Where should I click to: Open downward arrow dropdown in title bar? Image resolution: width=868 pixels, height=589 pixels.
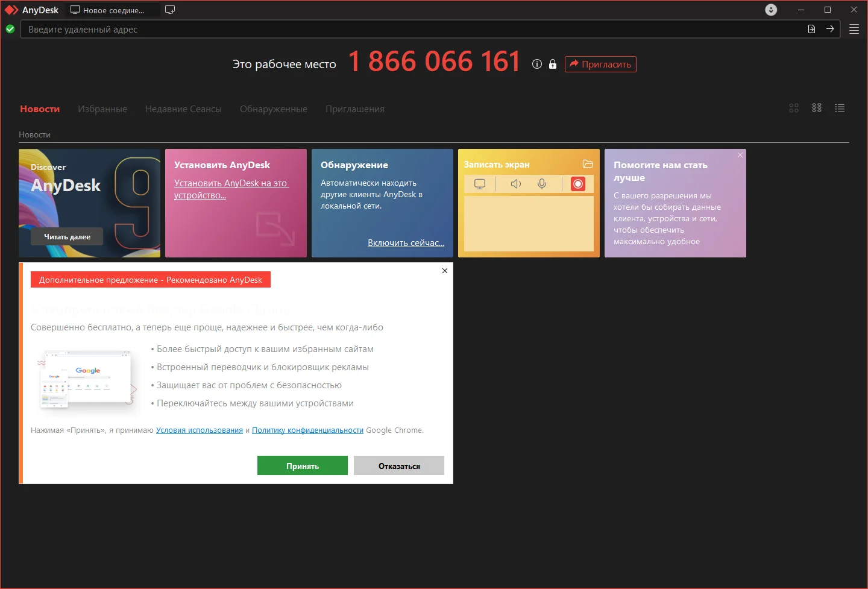771,10
